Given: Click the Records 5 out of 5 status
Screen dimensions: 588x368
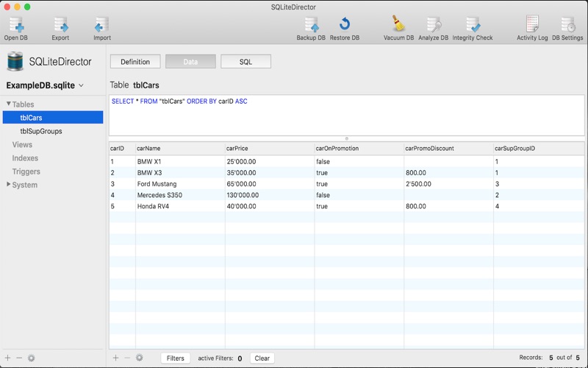Looking at the screenshot, I should (x=549, y=358).
